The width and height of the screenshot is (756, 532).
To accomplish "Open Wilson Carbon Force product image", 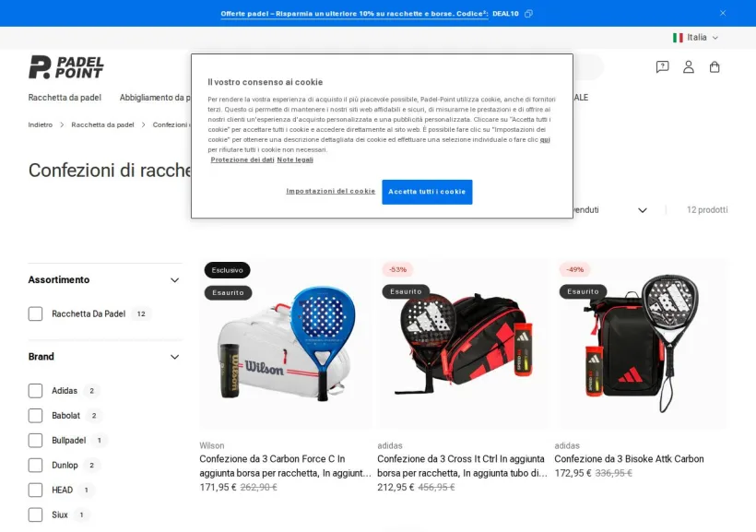I will click(x=286, y=344).
